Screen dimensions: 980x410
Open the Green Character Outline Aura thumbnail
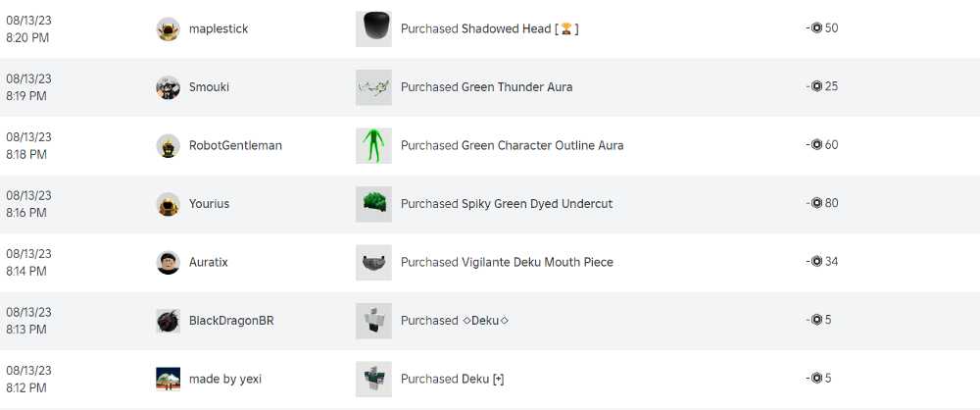373,146
